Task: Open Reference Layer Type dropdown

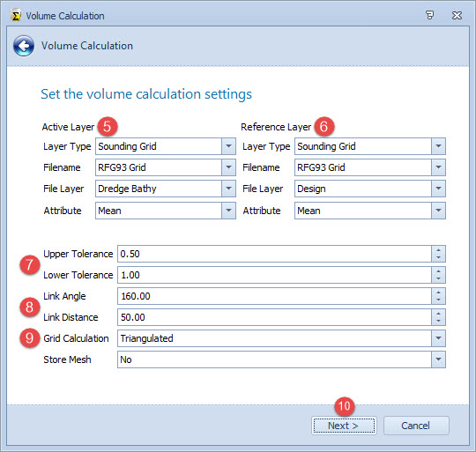Action: pyautogui.click(x=438, y=146)
